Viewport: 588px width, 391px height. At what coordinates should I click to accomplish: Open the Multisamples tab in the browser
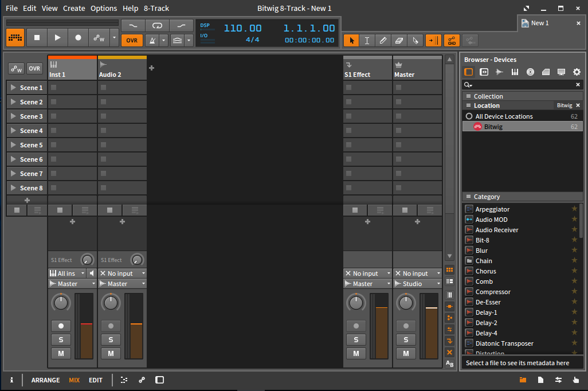[x=515, y=72]
